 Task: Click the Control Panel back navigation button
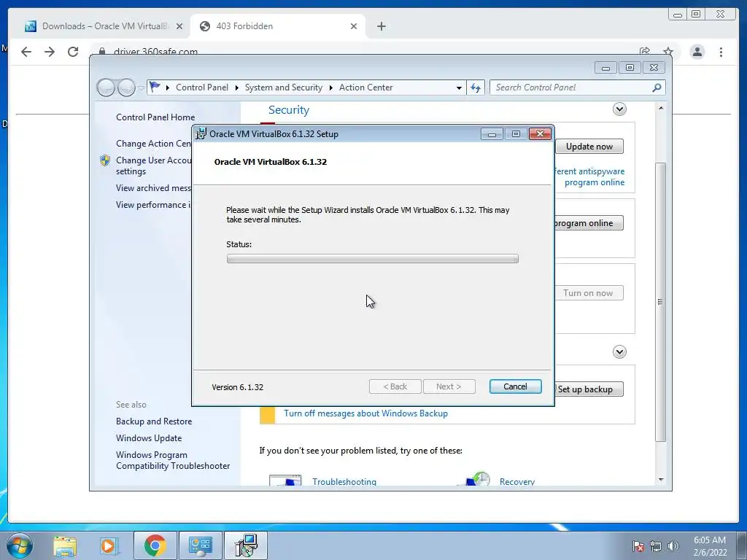(106, 87)
